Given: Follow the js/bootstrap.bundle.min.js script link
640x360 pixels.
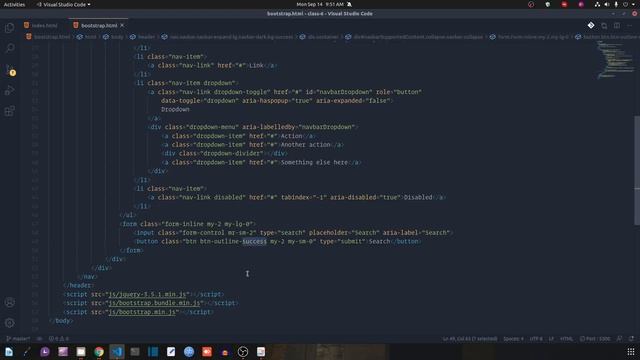Looking at the screenshot, I should click(x=154, y=303).
